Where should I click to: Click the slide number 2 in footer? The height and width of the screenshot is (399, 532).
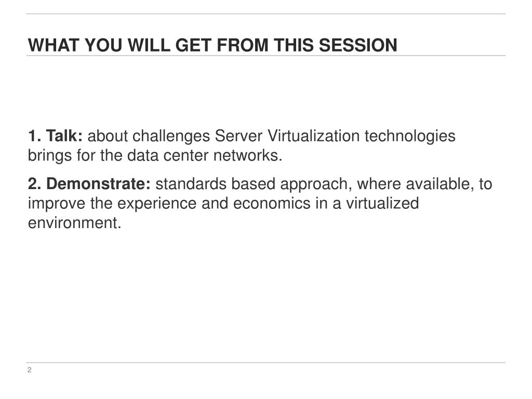coord(30,370)
